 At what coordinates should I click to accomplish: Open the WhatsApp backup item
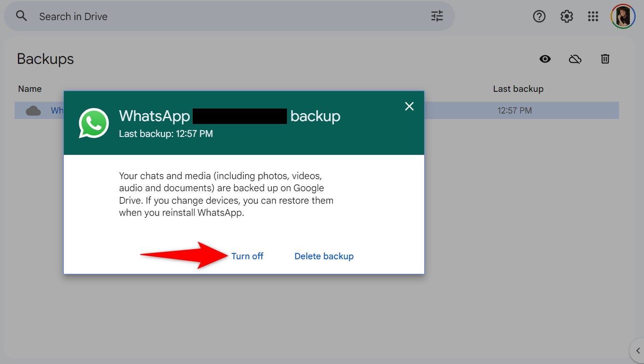[x=58, y=110]
